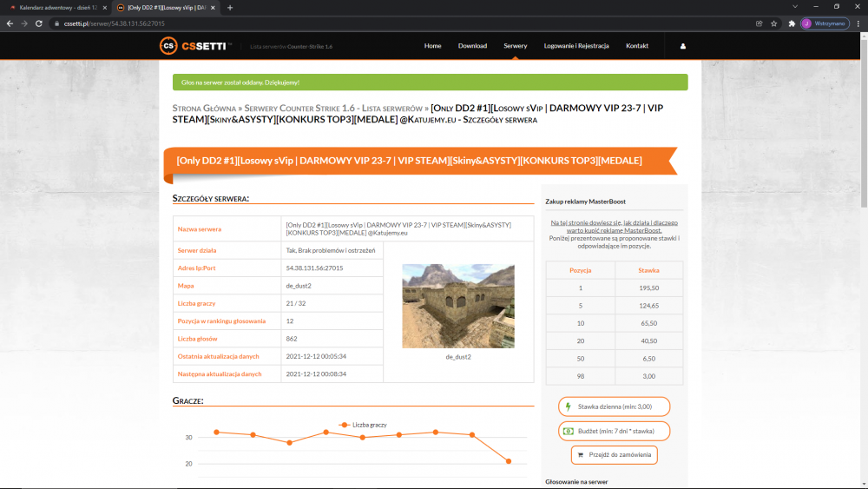Click last update time 2021-12-12 00:05:34

316,357
